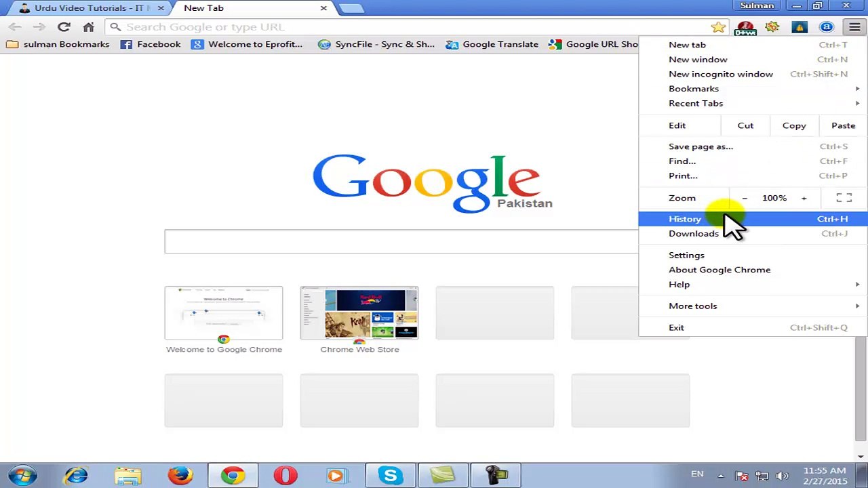The image size is (868, 488).
Task: Enter full screen with the zoom-row icon
Action: point(844,198)
